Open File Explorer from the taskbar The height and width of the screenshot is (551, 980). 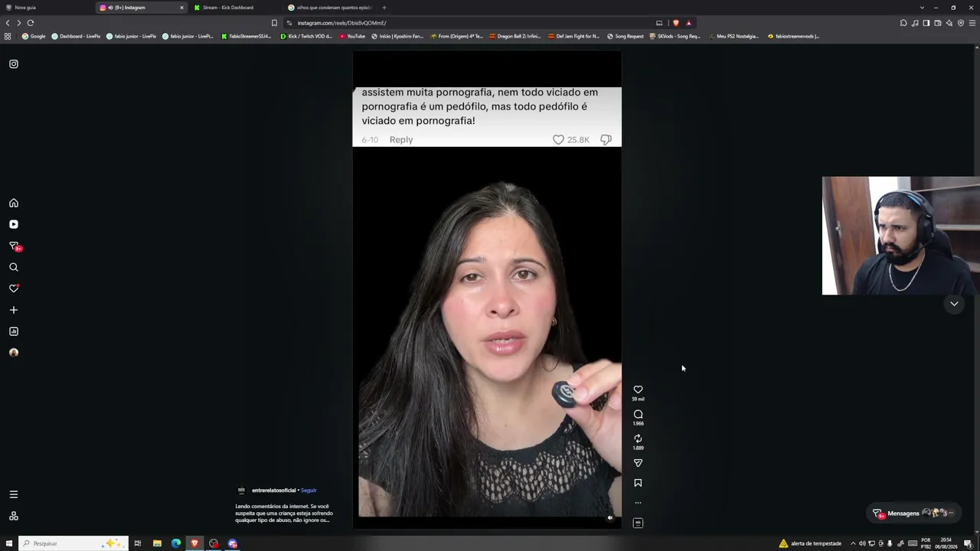coord(157,543)
